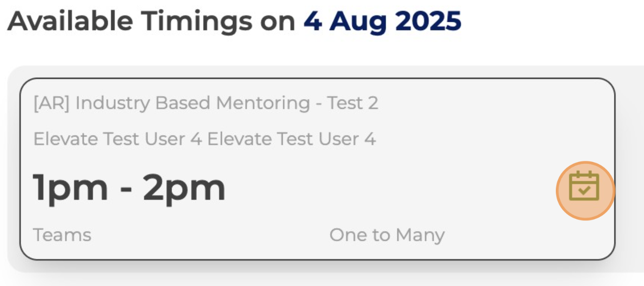Viewport: 644px width, 286px height.
Task: Click the first Elevate Test User 4 name
Action: (118, 139)
